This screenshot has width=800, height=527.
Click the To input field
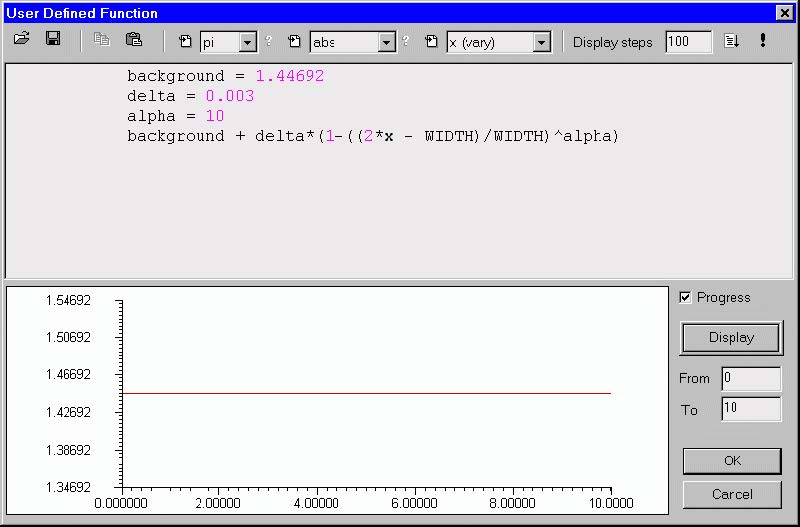tap(751, 409)
